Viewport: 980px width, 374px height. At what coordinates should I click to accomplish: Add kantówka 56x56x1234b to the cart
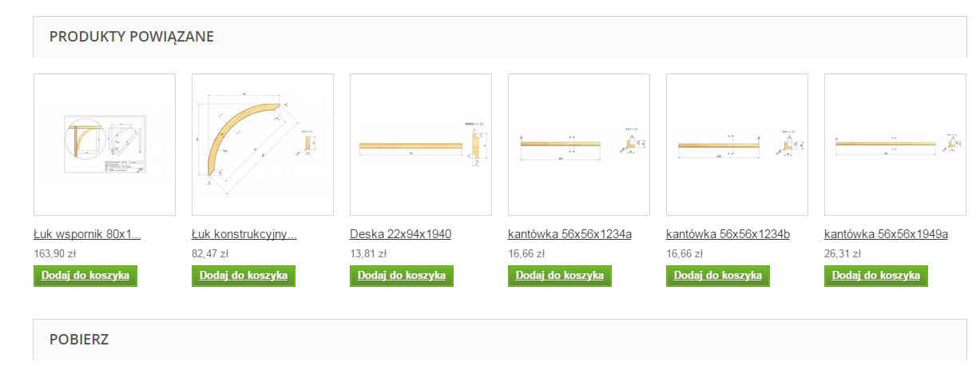click(718, 276)
